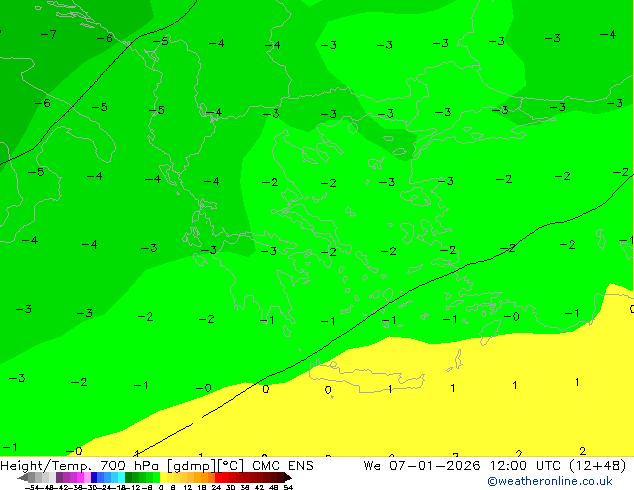The image size is (634, 490).
Task: Pick the pale pink swatch in legend
Action: 87,478
